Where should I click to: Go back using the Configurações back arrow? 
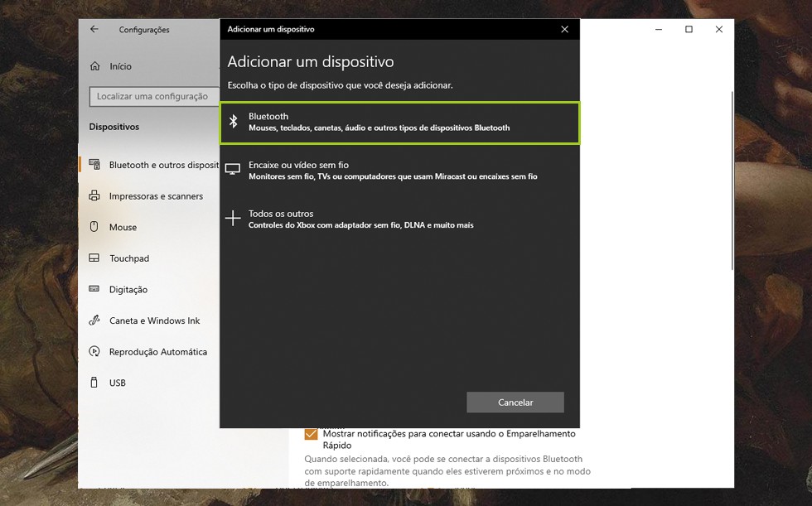coord(94,29)
